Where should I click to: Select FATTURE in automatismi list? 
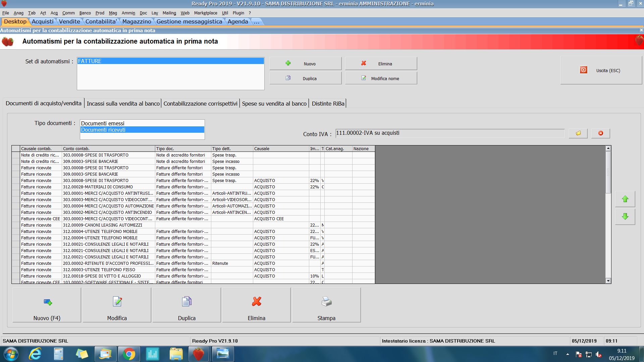pyautogui.click(x=170, y=61)
